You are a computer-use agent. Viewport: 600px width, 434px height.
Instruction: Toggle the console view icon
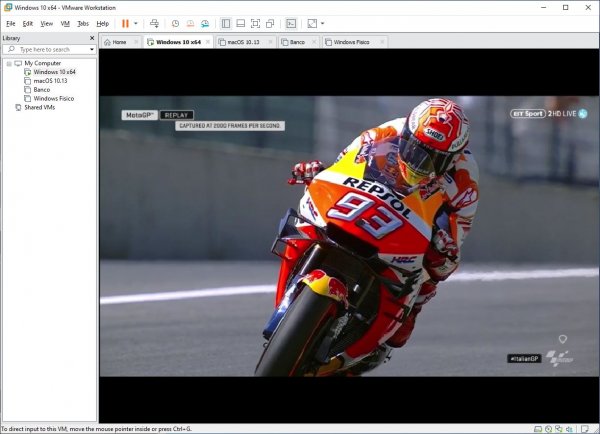tap(291, 24)
